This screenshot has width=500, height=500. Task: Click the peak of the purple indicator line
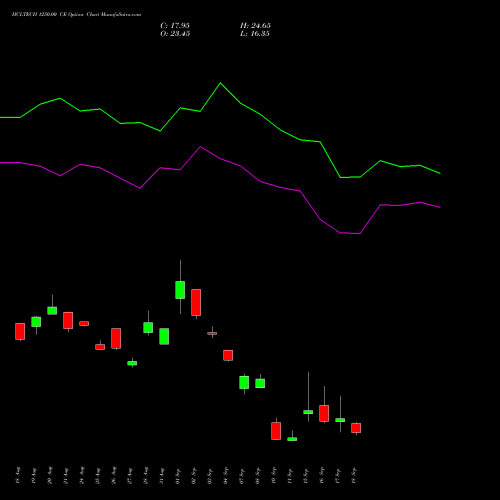pos(200,147)
